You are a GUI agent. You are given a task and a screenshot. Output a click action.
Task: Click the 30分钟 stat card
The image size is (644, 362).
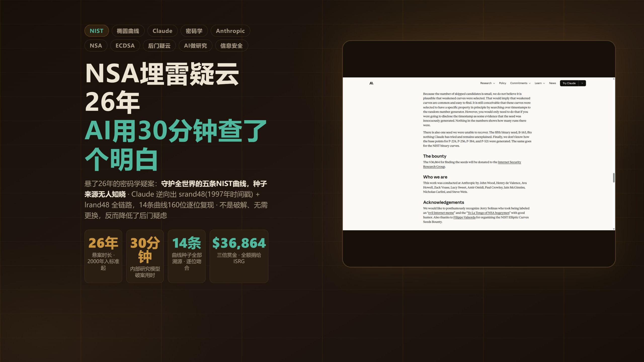(145, 256)
